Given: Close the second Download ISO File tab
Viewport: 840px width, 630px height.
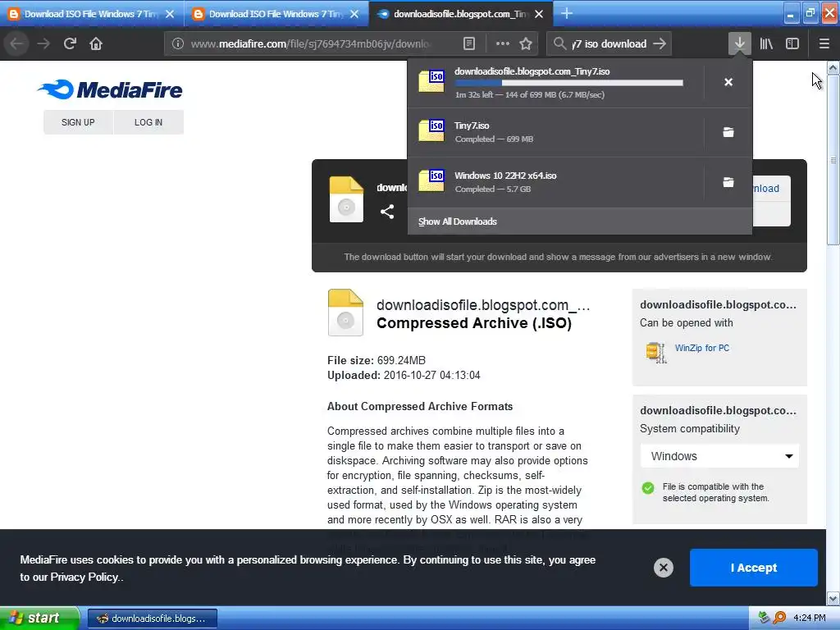Looking at the screenshot, I should [x=354, y=14].
